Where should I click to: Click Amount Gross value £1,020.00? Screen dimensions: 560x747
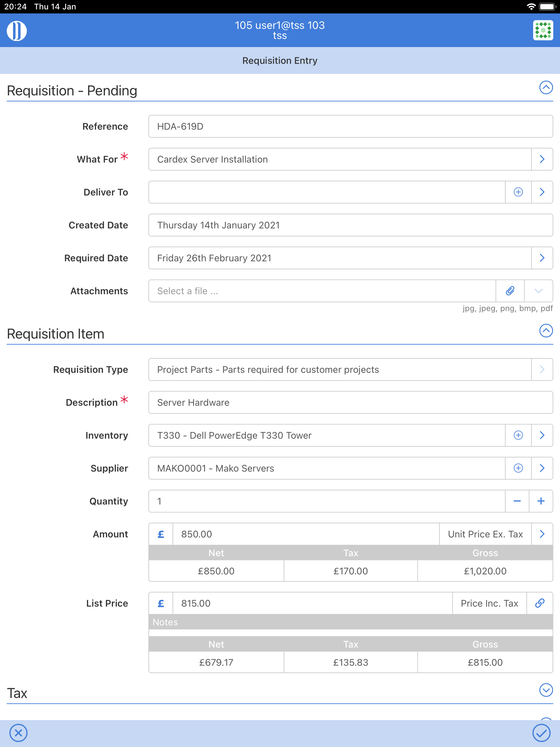[485, 571]
